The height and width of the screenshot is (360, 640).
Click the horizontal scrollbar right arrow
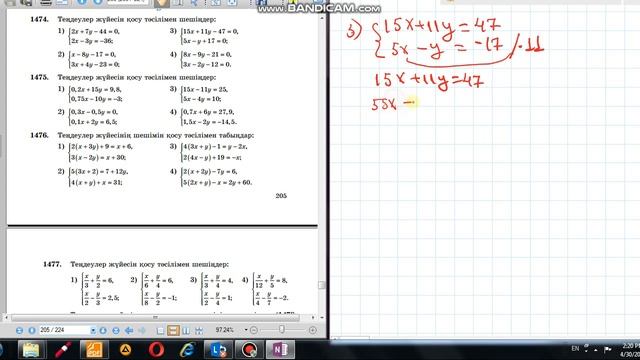pyautogui.click(x=313, y=317)
